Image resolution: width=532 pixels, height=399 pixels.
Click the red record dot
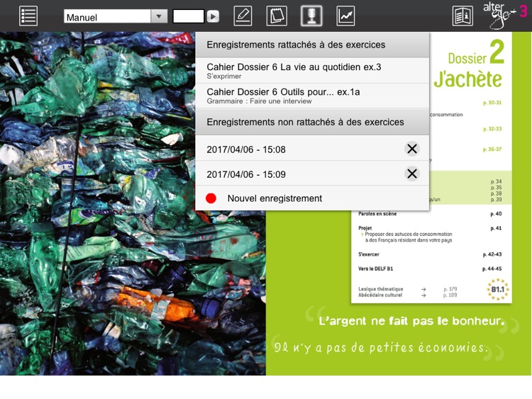[x=211, y=198]
